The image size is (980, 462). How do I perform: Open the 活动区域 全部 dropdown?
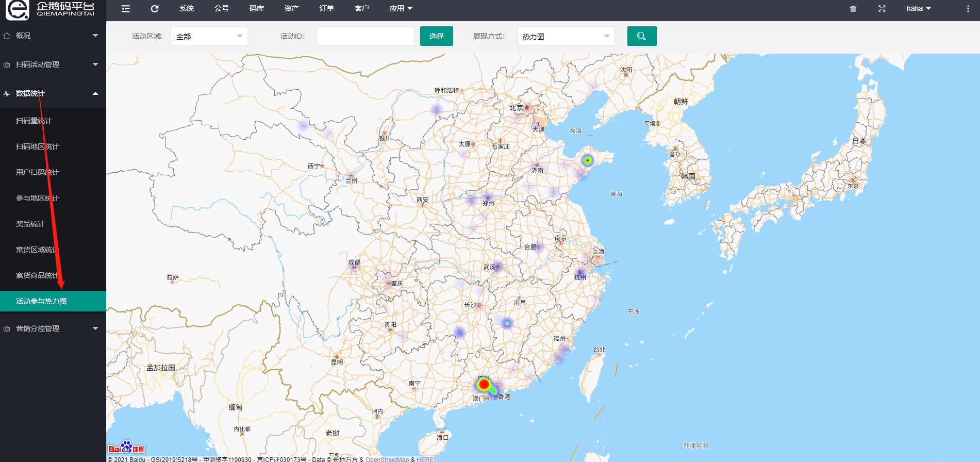(x=209, y=36)
